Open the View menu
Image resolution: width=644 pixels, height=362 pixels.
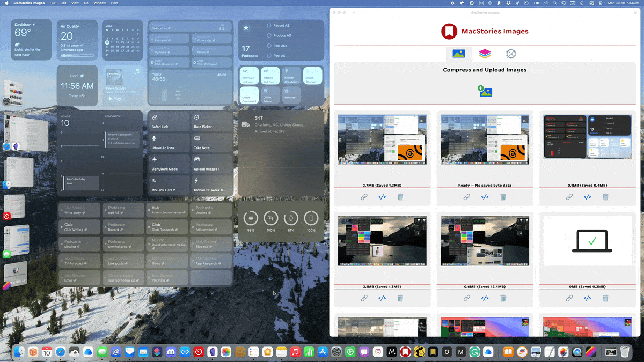[75, 3]
